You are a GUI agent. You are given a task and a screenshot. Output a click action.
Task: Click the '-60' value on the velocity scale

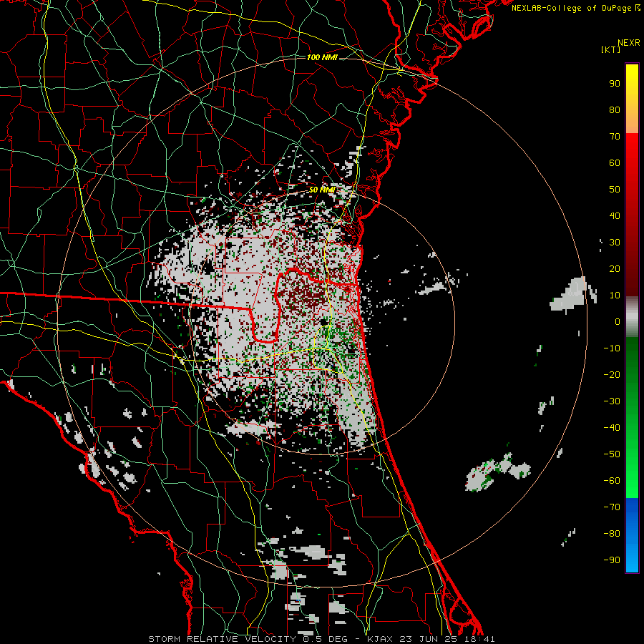[x=612, y=481]
